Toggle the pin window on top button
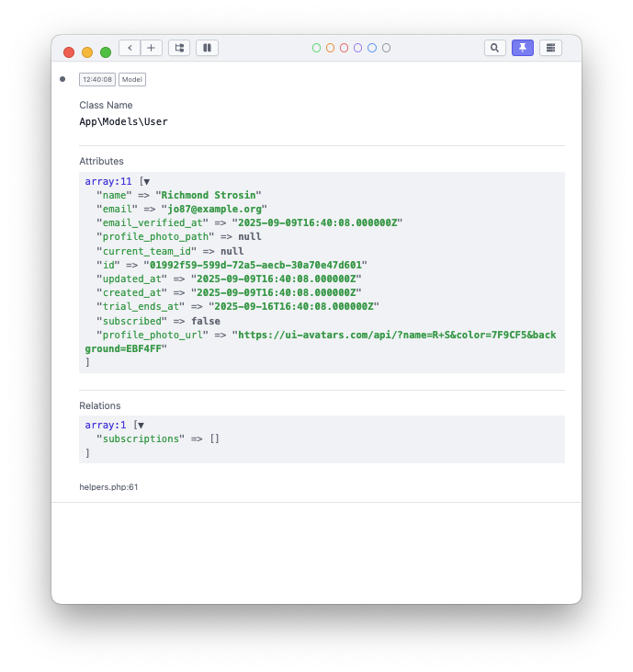633x672 pixels. (523, 48)
